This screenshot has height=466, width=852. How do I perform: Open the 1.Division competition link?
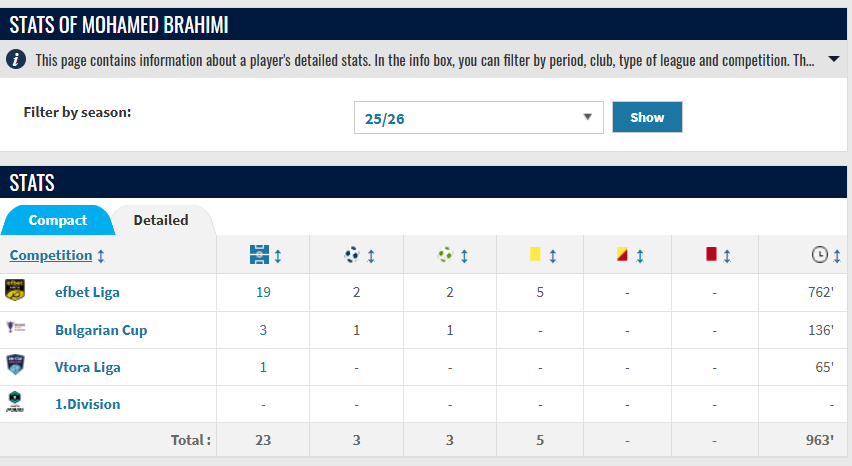tap(87, 404)
